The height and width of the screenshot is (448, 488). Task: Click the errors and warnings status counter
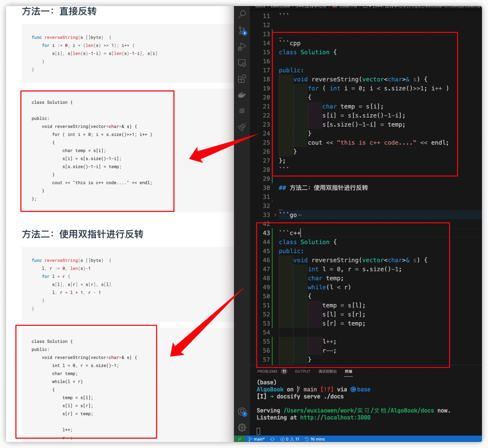[290, 439]
